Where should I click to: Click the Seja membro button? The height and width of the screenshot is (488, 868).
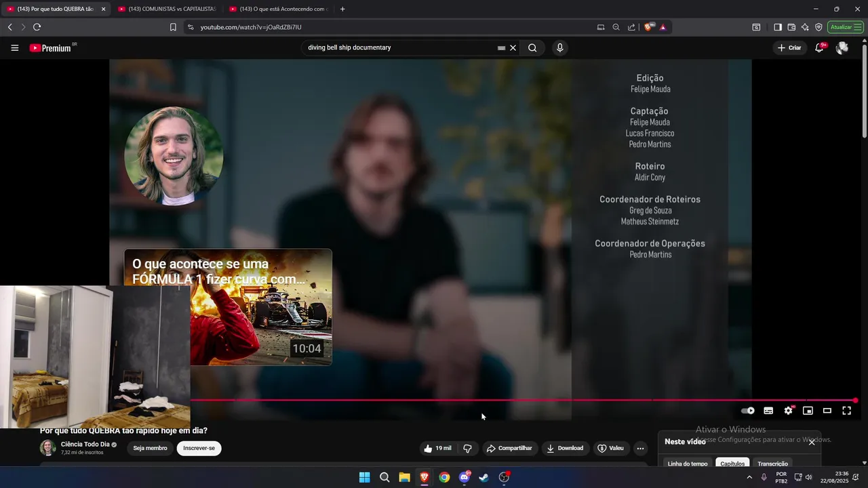click(x=150, y=448)
